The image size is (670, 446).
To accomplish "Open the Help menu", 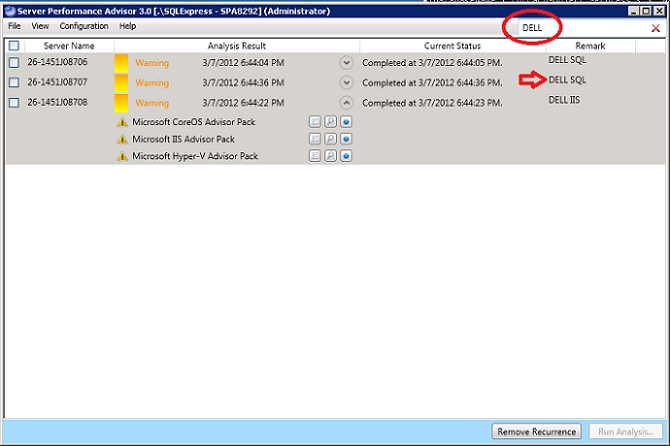I will pos(127,26).
